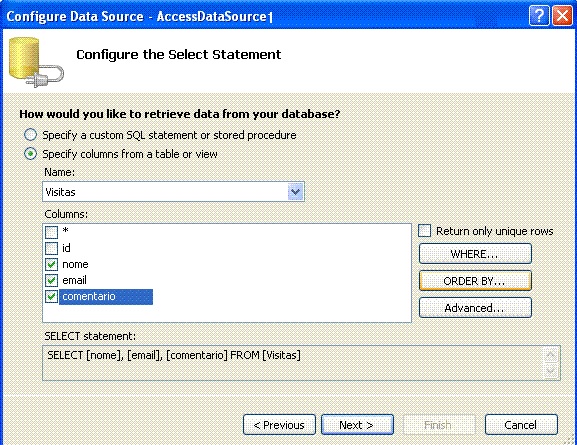Check the id column checkbox
Viewport: 577px width, 445px height.
pos(52,248)
